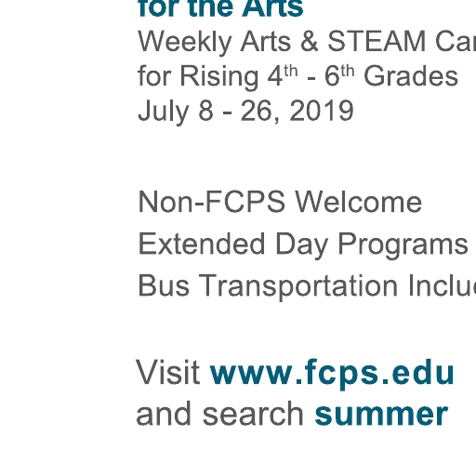Click the word 'Bus'
Viewport: 476px width, 476px height.
click(164, 285)
